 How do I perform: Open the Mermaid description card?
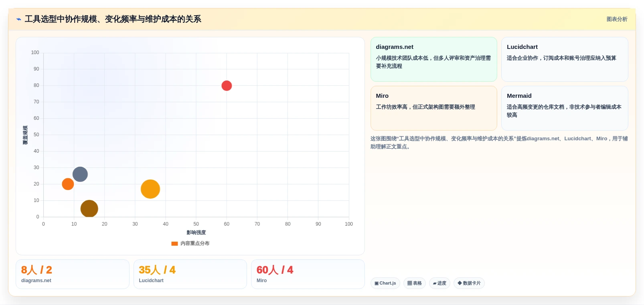[x=565, y=108]
